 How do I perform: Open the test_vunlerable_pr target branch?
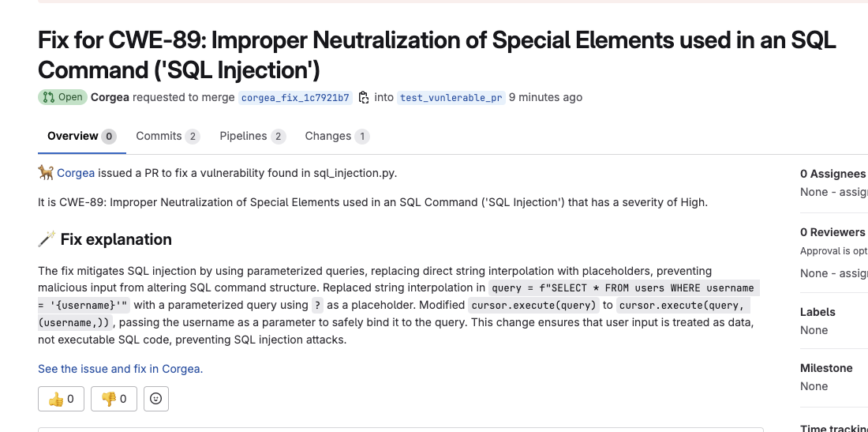(451, 98)
